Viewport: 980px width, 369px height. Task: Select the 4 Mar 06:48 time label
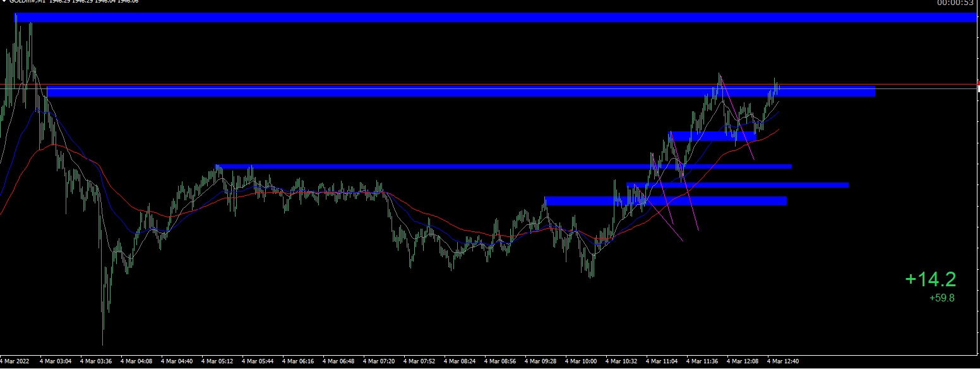coord(338,361)
